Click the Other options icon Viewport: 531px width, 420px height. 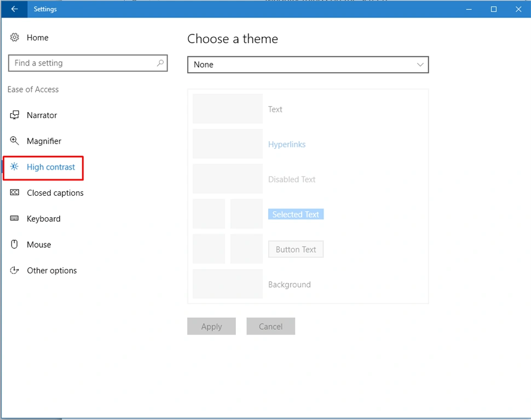14,270
